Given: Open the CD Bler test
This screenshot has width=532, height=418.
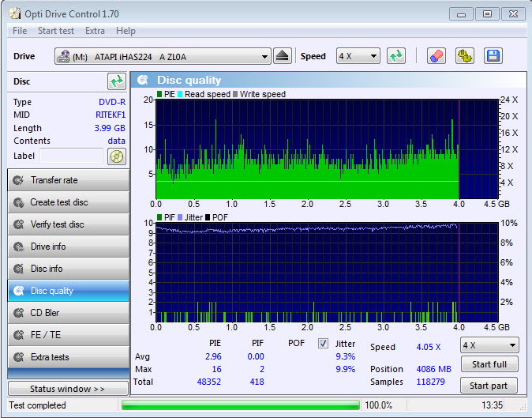Looking at the screenshot, I should click(x=68, y=313).
